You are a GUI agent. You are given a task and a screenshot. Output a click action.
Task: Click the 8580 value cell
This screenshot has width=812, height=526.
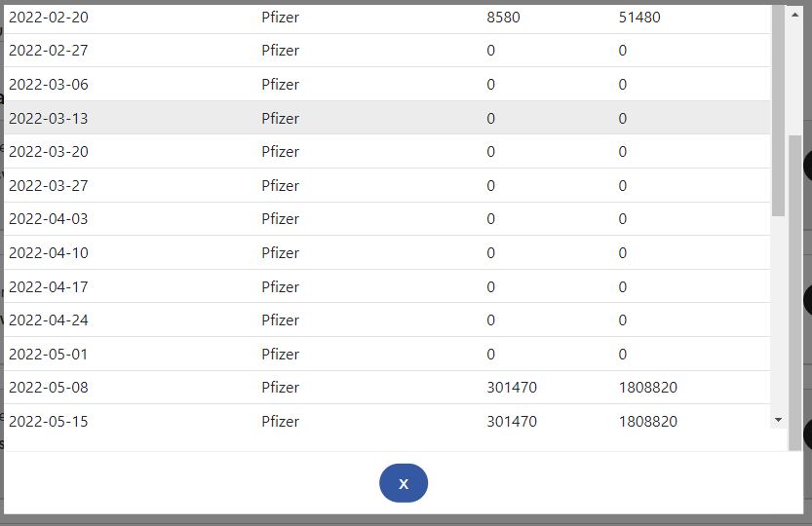[504, 18]
